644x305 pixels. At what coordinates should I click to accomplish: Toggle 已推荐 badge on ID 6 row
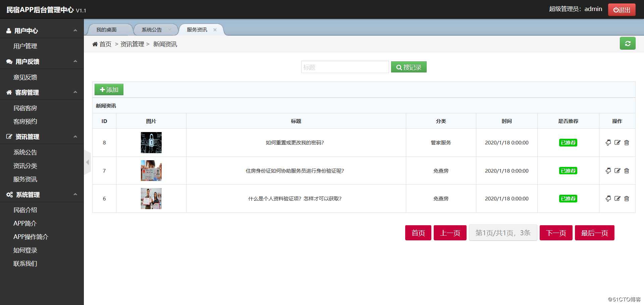[568, 199]
